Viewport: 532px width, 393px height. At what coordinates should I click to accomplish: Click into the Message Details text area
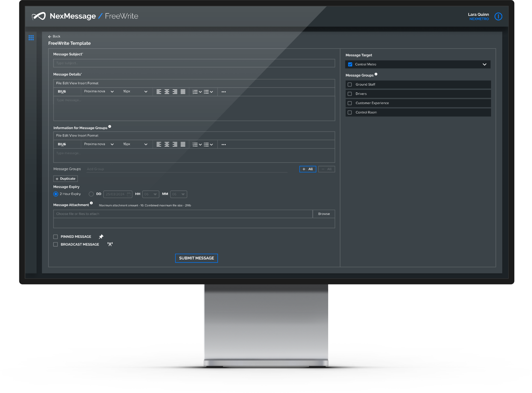coord(194,109)
